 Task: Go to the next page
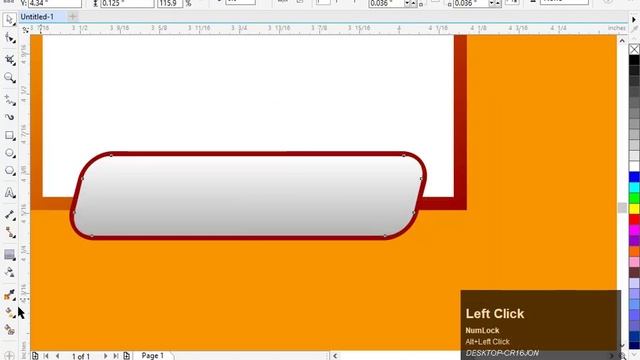coord(105,356)
